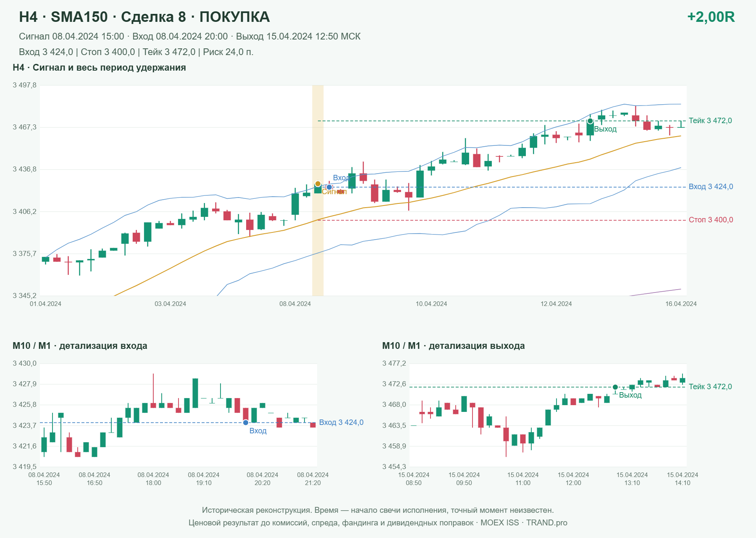The width and height of the screenshot is (756, 538).
Task: Click 'Стоп 3 400,0' label on main chart
Action: (x=711, y=220)
